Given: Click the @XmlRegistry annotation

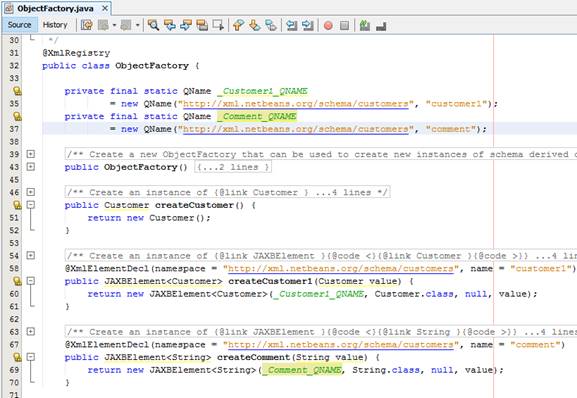Looking at the screenshot, I should [x=76, y=53].
